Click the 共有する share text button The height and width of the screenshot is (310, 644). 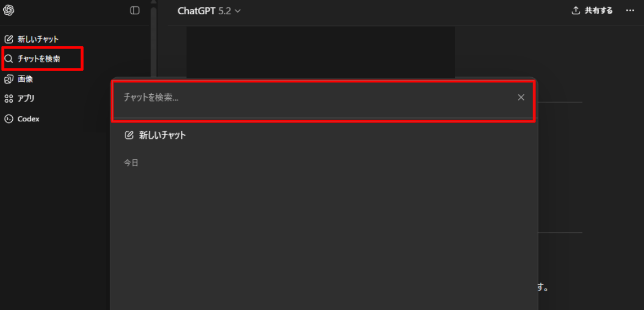599,10
